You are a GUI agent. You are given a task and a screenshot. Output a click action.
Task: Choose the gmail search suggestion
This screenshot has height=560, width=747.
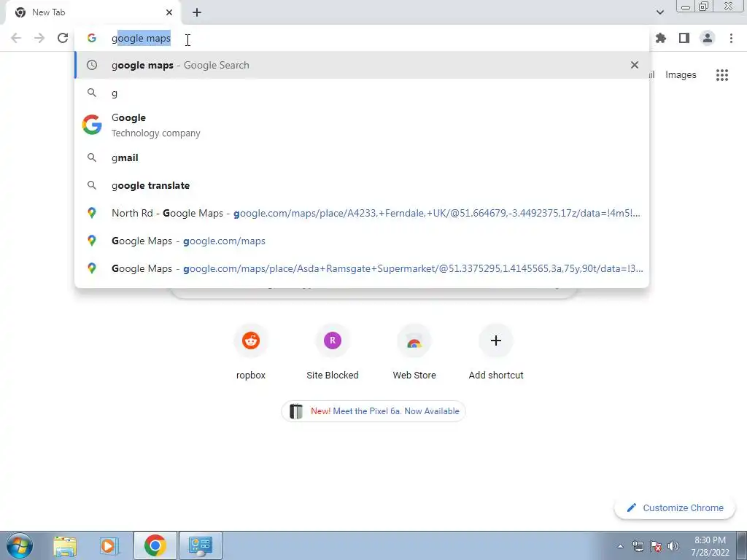362,157
